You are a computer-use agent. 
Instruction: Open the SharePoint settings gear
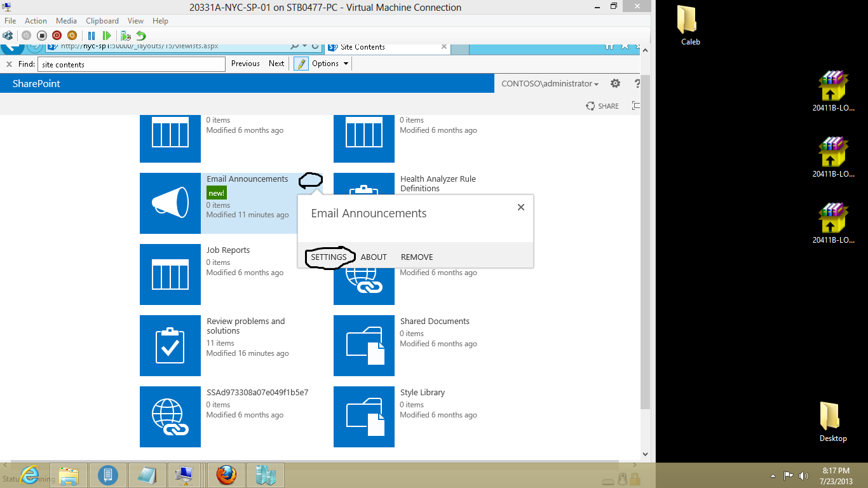tap(615, 83)
